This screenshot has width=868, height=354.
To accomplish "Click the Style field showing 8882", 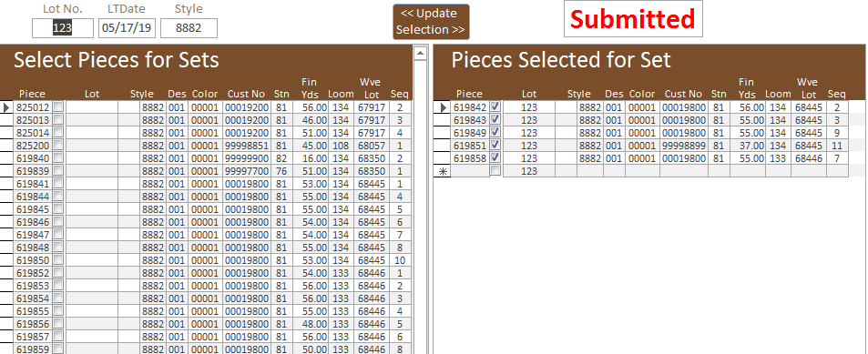I will tap(189, 28).
